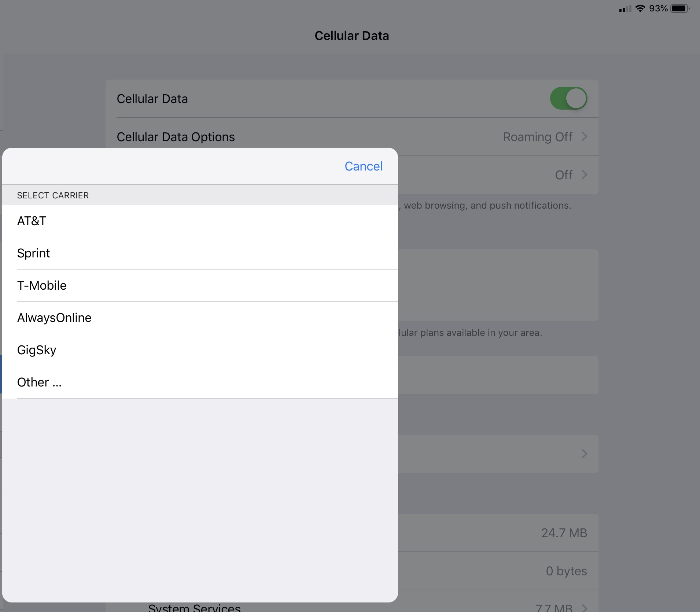This screenshot has width=700, height=612.
Task: Pick GigSky from the list
Action: click(x=200, y=350)
